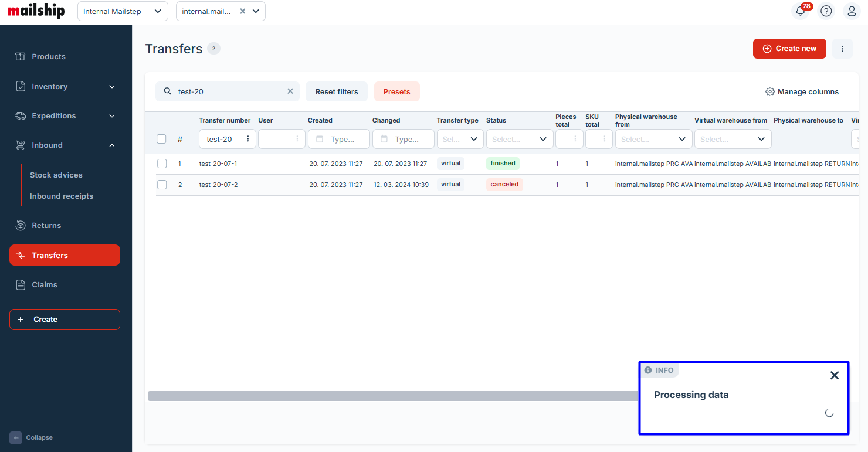Clear the test-20 search with X icon
Screen dimensions: 868x452
(290, 91)
